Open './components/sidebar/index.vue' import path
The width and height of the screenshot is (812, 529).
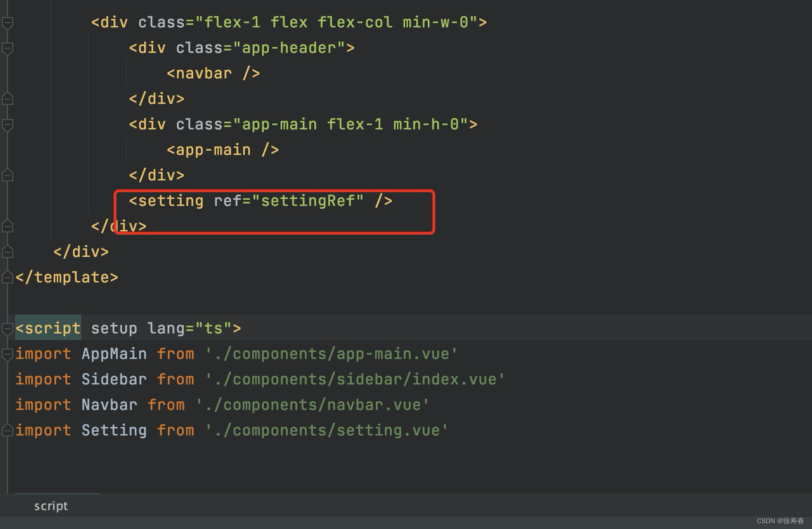pyautogui.click(x=355, y=380)
